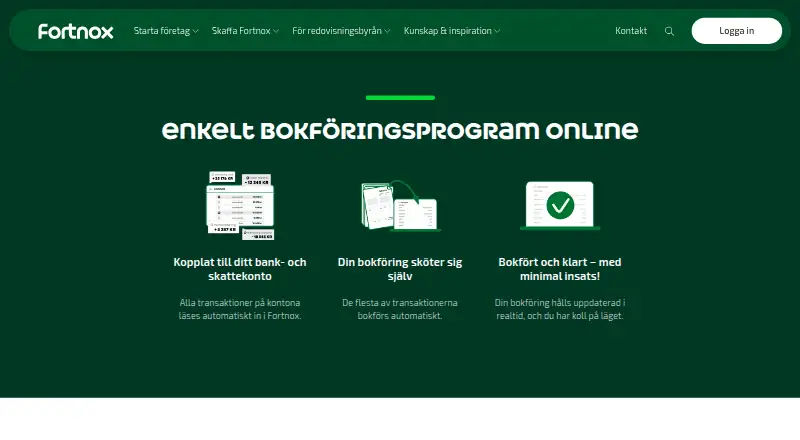Click heading Kopplat till ditt bank- och skattekonto

[240, 269]
